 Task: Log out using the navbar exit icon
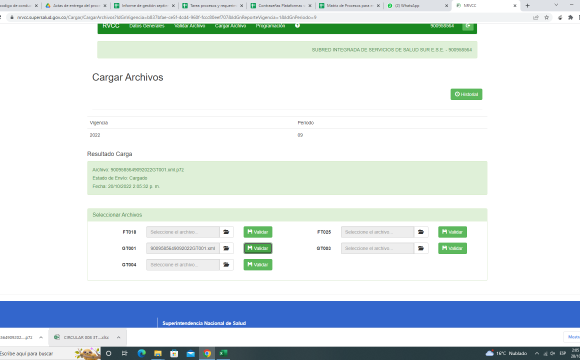(x=468, y=26)
